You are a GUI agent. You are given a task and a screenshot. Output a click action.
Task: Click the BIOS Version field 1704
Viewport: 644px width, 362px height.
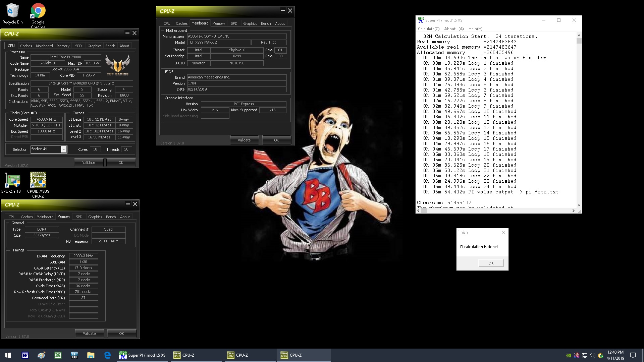[237, 83]
